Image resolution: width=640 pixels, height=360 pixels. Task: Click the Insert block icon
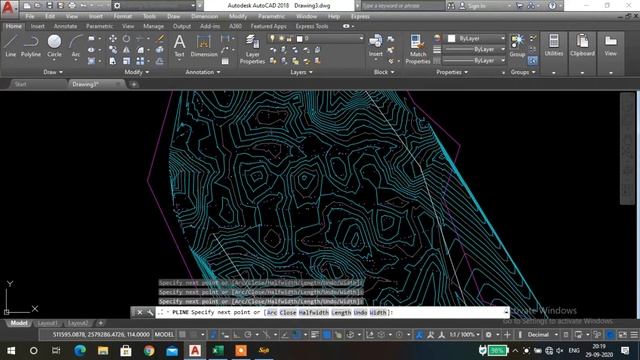(376, 45)
